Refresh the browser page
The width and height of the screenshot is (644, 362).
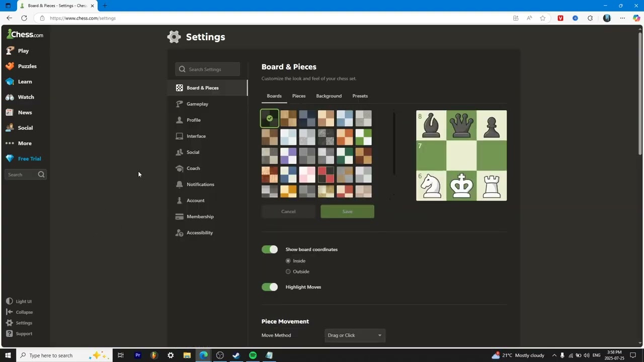24,18
